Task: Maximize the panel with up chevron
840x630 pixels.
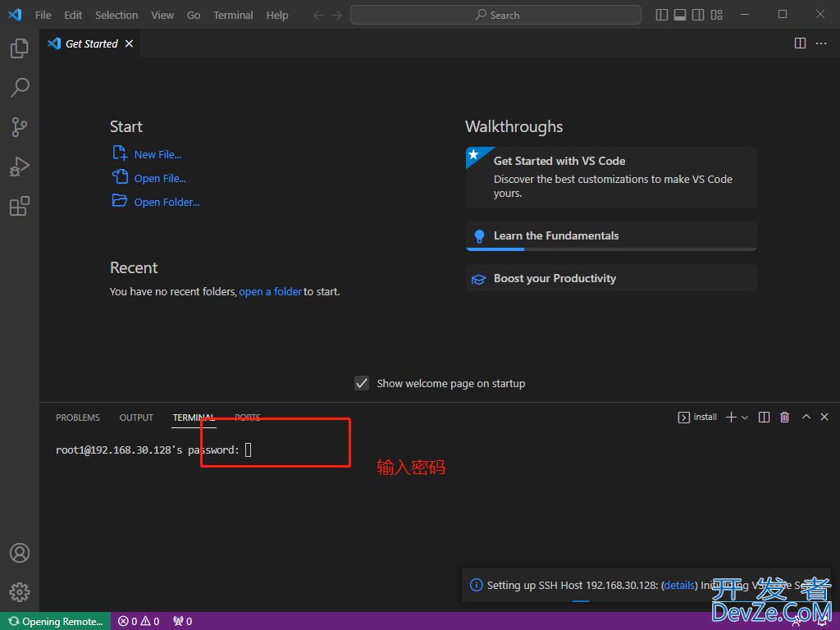Action: click(x=806, y=417)
